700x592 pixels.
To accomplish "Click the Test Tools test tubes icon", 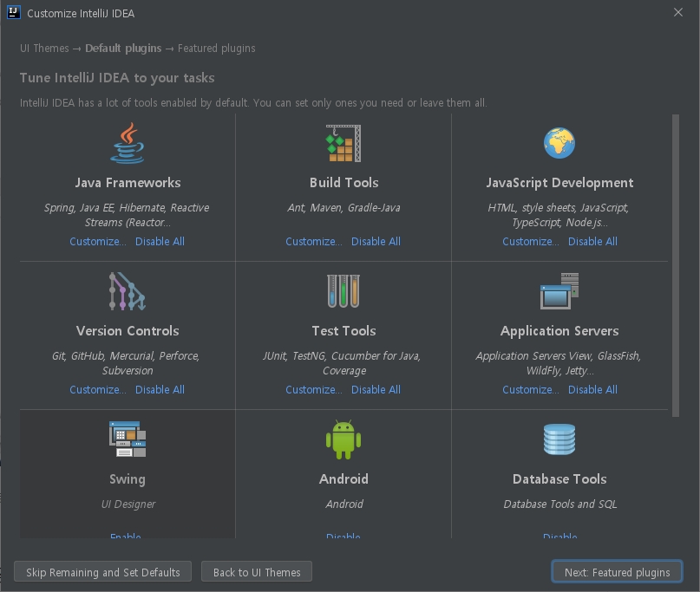I will point(343,291).
